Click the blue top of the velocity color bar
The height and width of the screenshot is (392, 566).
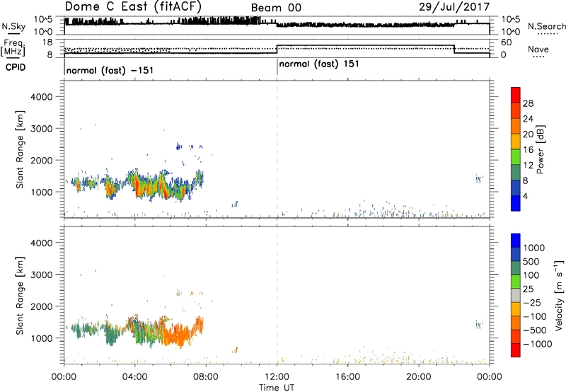pos(516,240)
